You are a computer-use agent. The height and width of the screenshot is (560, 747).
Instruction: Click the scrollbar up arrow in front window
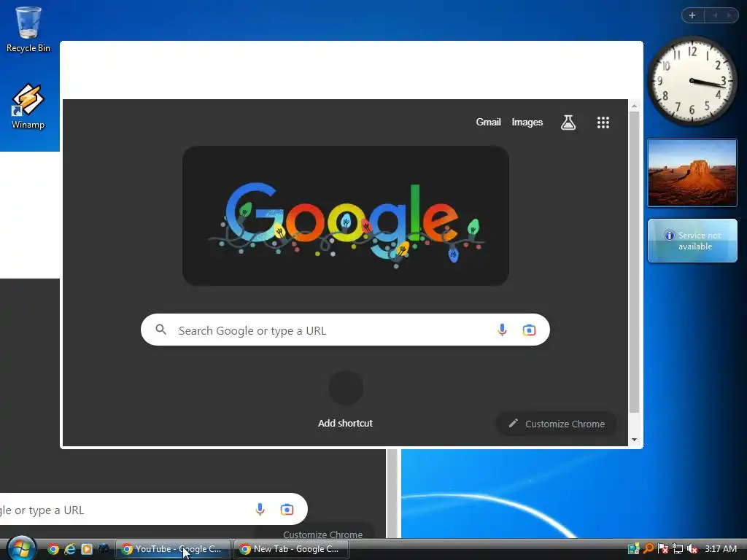[634, 106]
